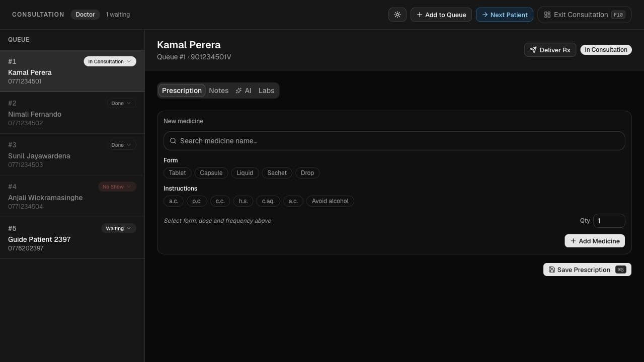
Task: Select the Drop form chip
Action: point(307,173)
